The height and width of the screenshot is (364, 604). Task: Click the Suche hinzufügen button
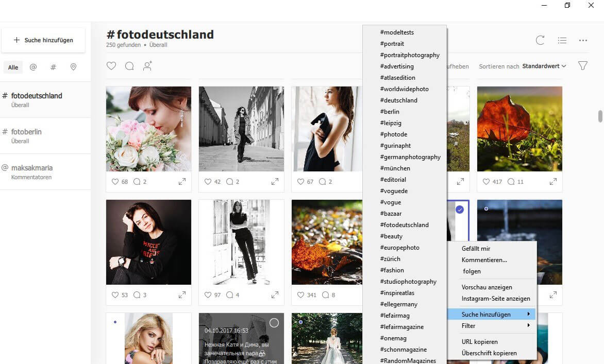point(43,40)
